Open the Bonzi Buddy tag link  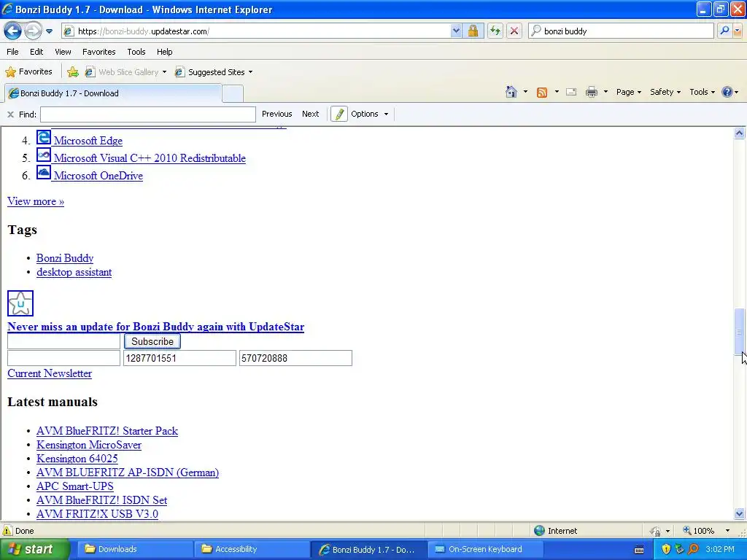[65, 258]
